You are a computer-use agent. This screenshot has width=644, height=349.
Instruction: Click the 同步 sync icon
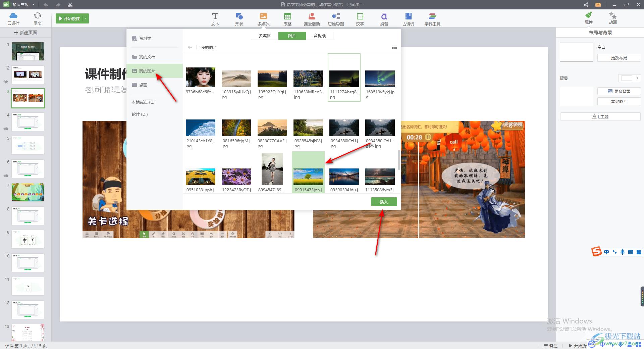pyautogui.click(x=37, y=19)
